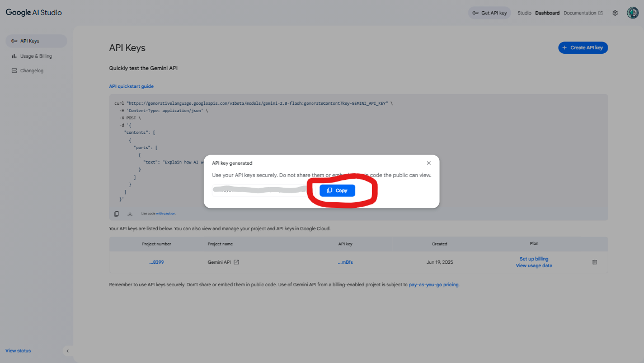Image resolution: width=644 pixels, height=363 pixels.
Task: Open Usage & Billing in the sidebar
Action: [x=36, y=56]
